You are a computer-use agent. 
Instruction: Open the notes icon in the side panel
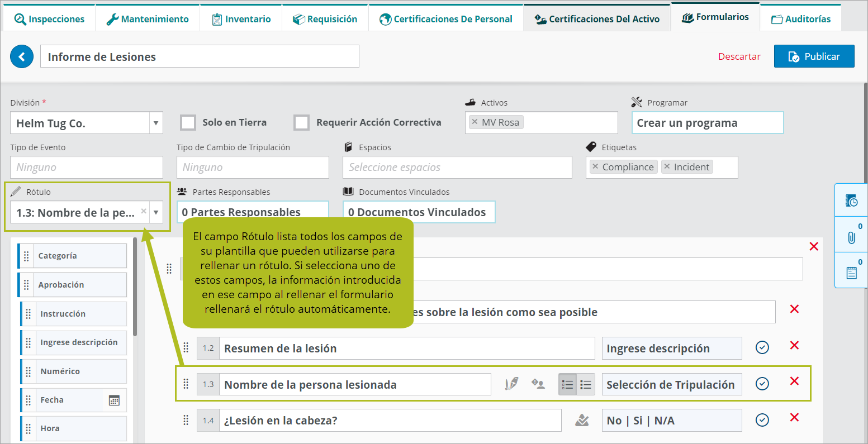point(851,272)
